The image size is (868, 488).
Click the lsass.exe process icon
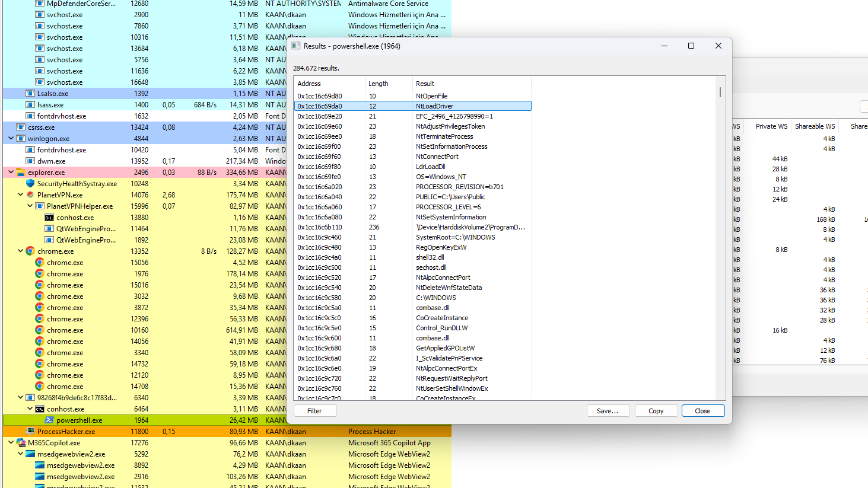pyautogui.click(x=30, y=105)
